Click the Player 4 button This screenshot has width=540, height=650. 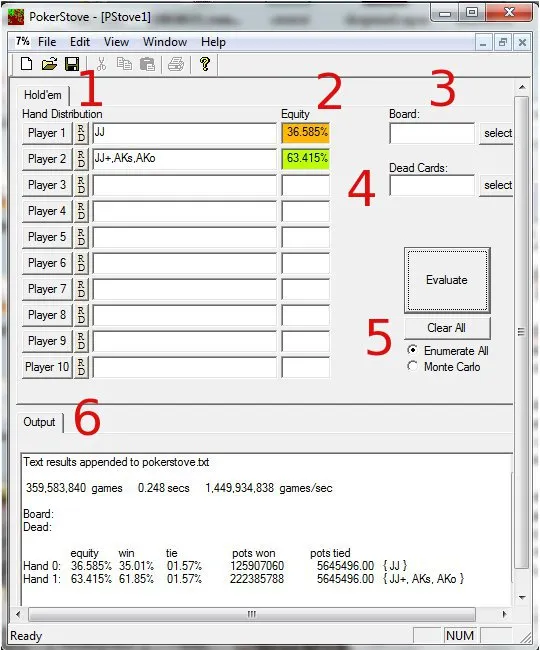coord(47,211)
